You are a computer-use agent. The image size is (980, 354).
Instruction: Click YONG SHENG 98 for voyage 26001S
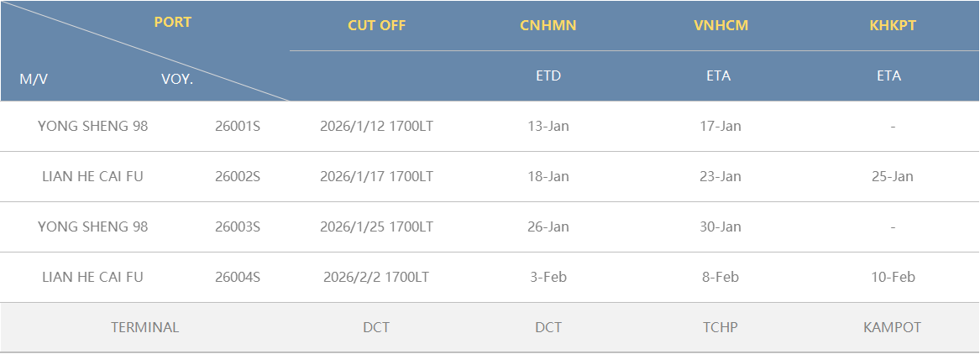pyautogui.click(x=93, y=126)
